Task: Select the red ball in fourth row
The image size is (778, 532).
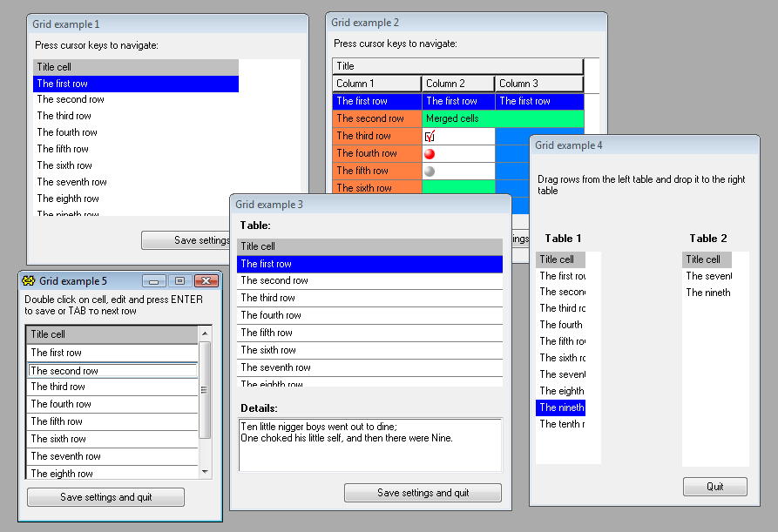Action: pos(430,153)
